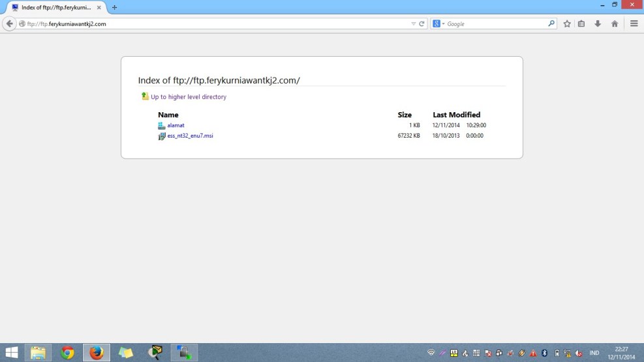Download the ess_nt32_enu7.msi file link

(x=190, y=136)
